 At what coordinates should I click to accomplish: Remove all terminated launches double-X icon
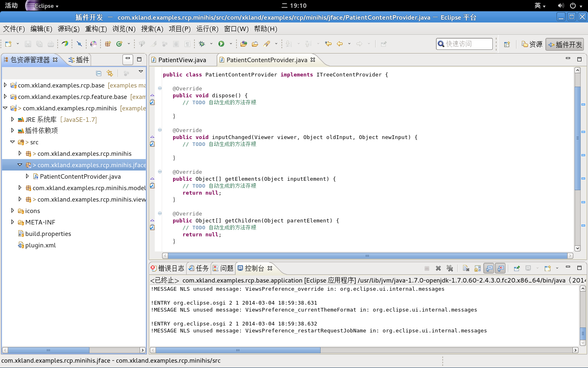(450, 268)
